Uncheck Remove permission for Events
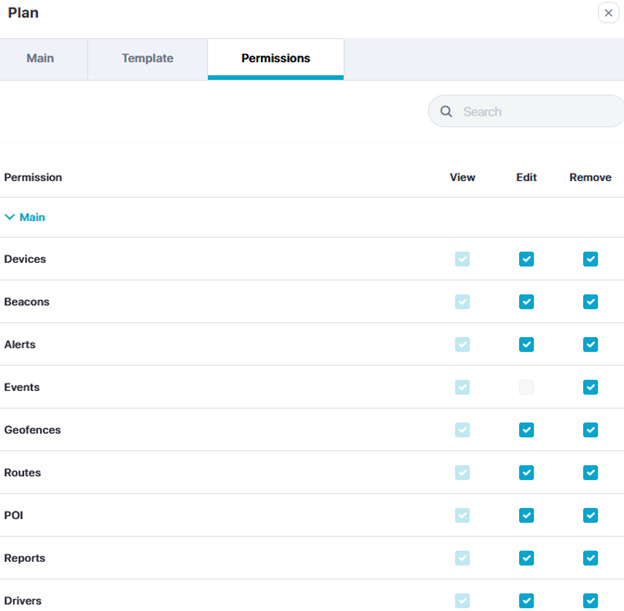 coord(590,387)
